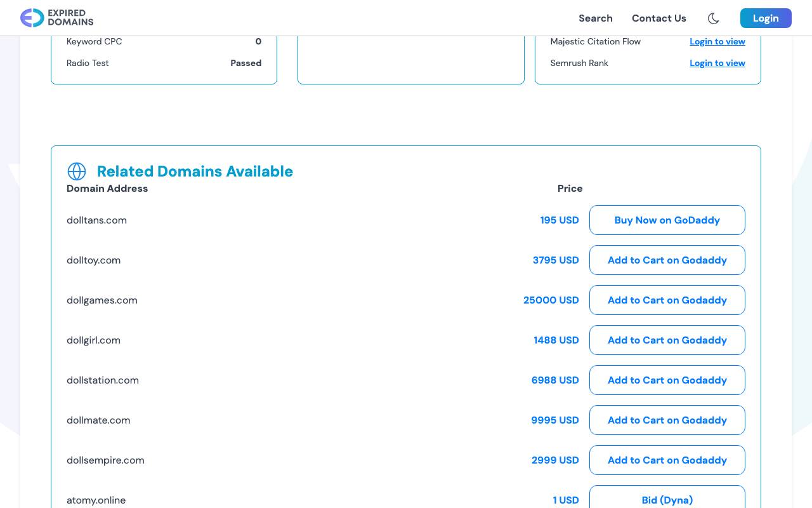Open Contact Us in navigation
The image size is (812, 508).
coord(658,18)
